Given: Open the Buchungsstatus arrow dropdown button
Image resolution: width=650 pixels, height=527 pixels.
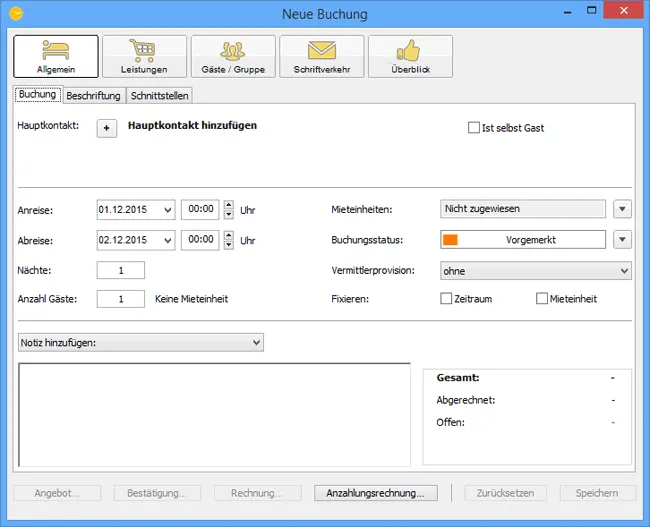Looking at the screenshot, I should click(x=622, y=239).
